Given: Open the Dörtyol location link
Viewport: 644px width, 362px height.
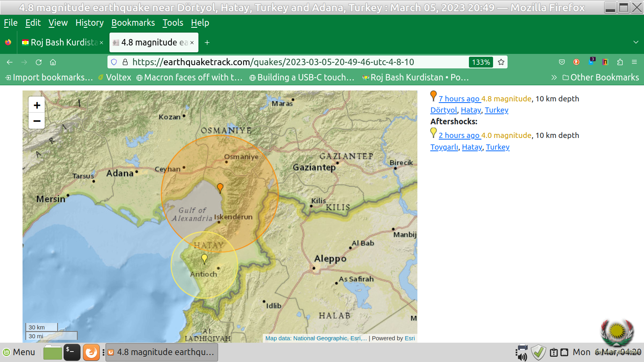Looking at the screenshot, I should (x=444, y=110).
